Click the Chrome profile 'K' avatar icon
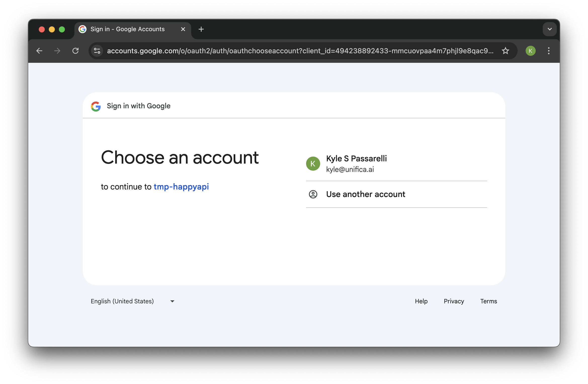This screenshot has height=384, width=588. (x=530, y=51)
